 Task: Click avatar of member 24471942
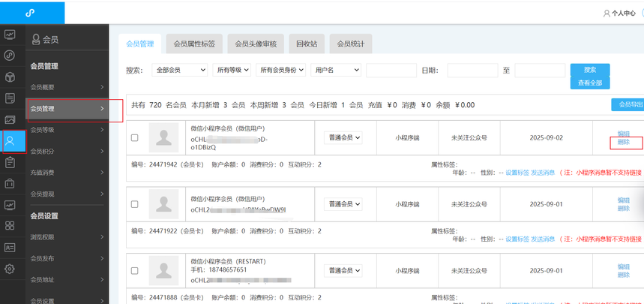[164, 137]
